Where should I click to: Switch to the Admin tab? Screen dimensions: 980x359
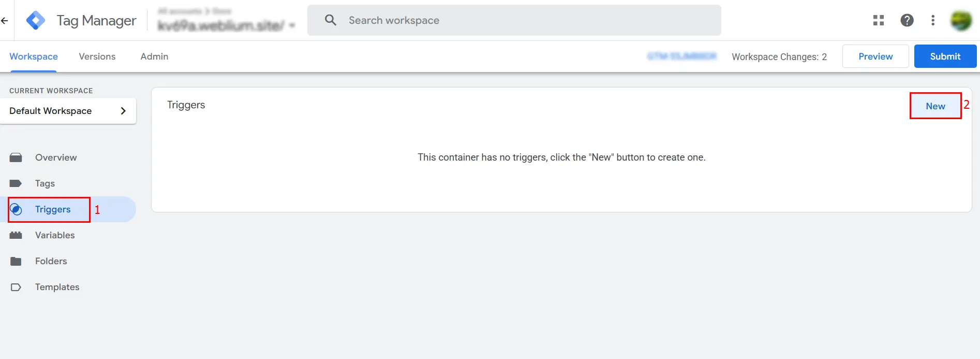click(154, 56)
